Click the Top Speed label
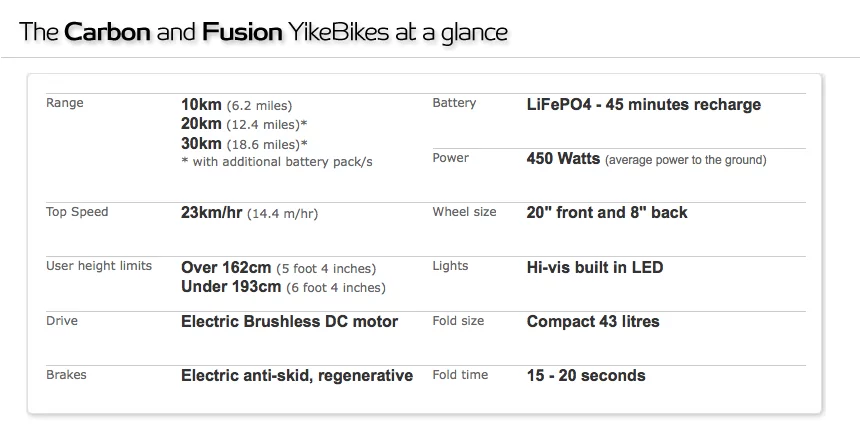This screenshot has width=866, height=440. [x=77, y=212]
